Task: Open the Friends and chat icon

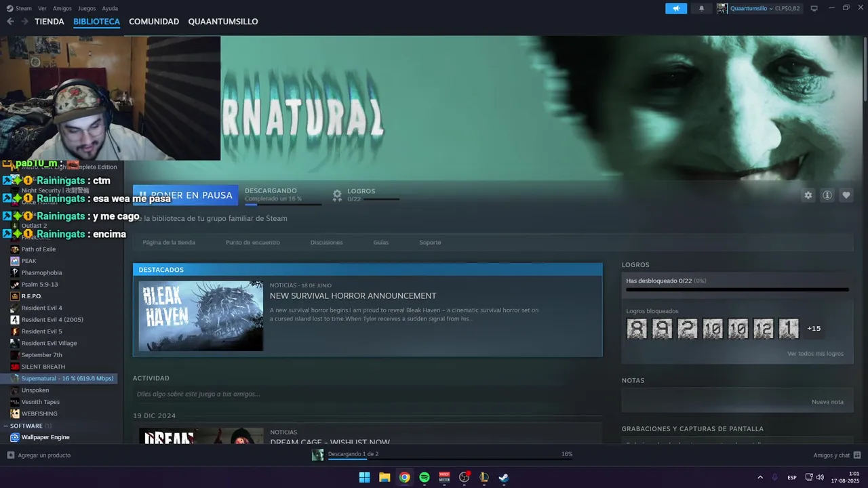Action: (x=857, y=455)
